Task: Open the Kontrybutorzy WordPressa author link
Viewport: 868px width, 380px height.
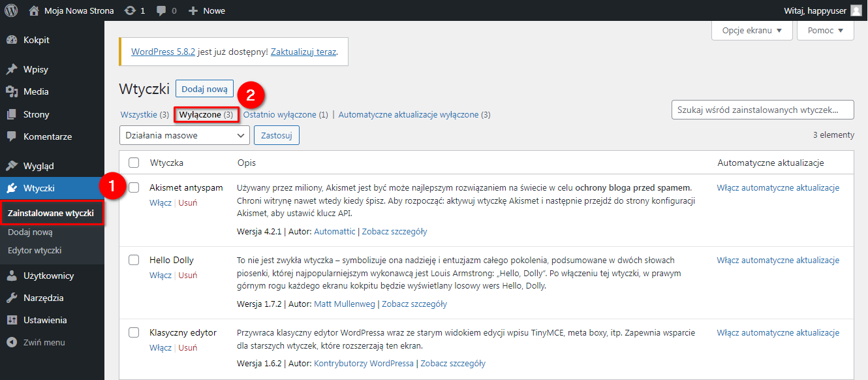Action: click(x=364, y=363)
